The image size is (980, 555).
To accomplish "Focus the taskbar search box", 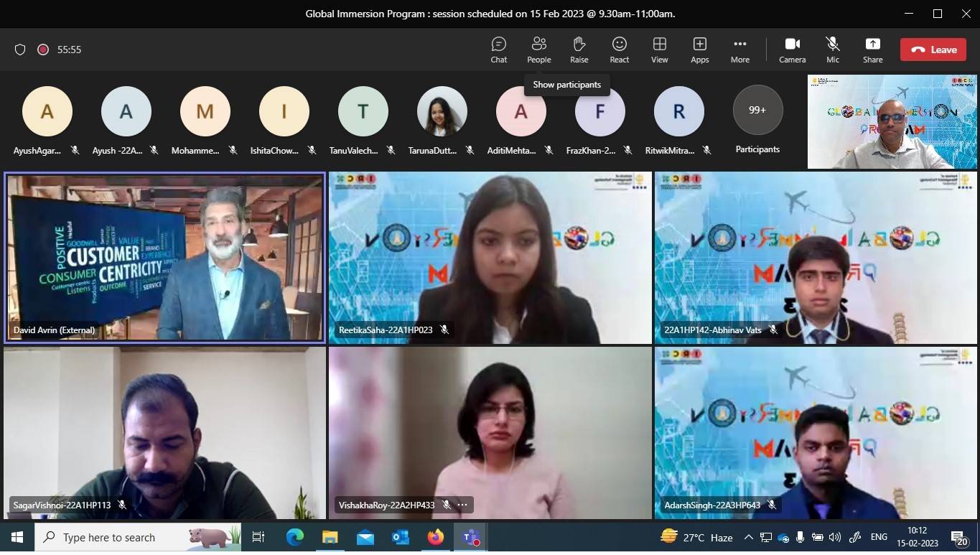I will pos(138,537).
